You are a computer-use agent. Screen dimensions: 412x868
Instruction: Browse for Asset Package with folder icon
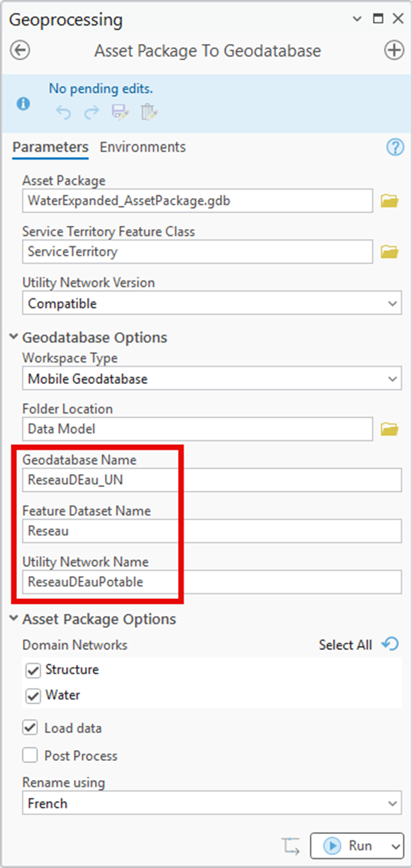click(x=389, y=201)
